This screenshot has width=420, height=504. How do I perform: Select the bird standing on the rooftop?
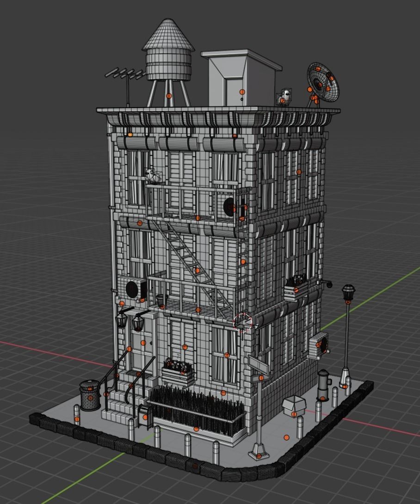click(284, 97)
